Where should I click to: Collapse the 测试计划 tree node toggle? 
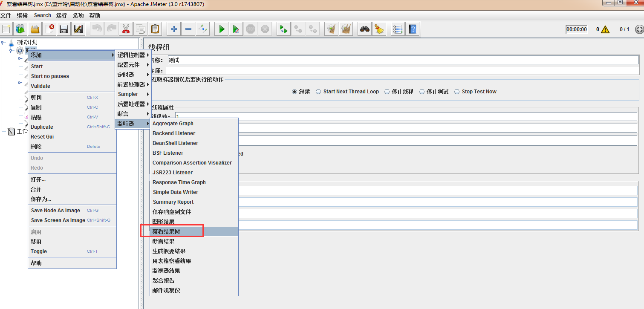point(3,43)
